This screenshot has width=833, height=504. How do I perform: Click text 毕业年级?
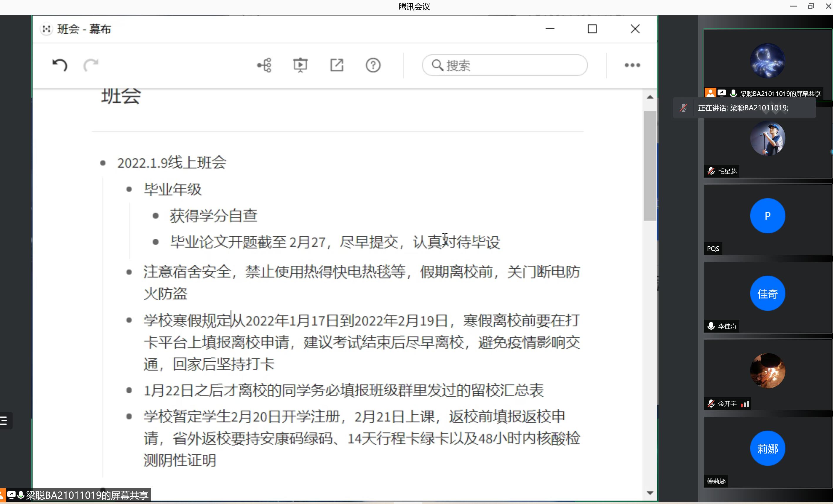tap(172, 189)
